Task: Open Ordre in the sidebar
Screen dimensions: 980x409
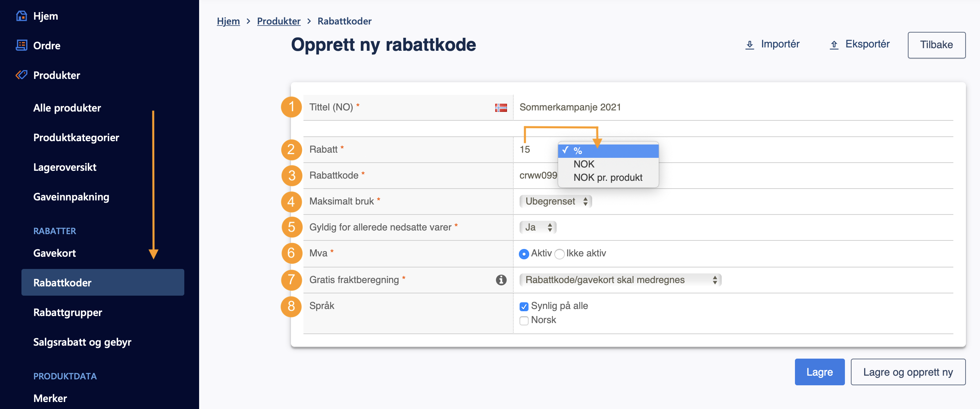Action: coord(46,45)
